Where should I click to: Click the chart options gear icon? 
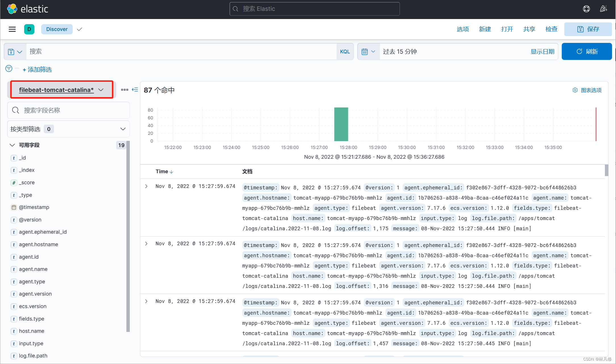pyautogui.click(x=575, y=90)
